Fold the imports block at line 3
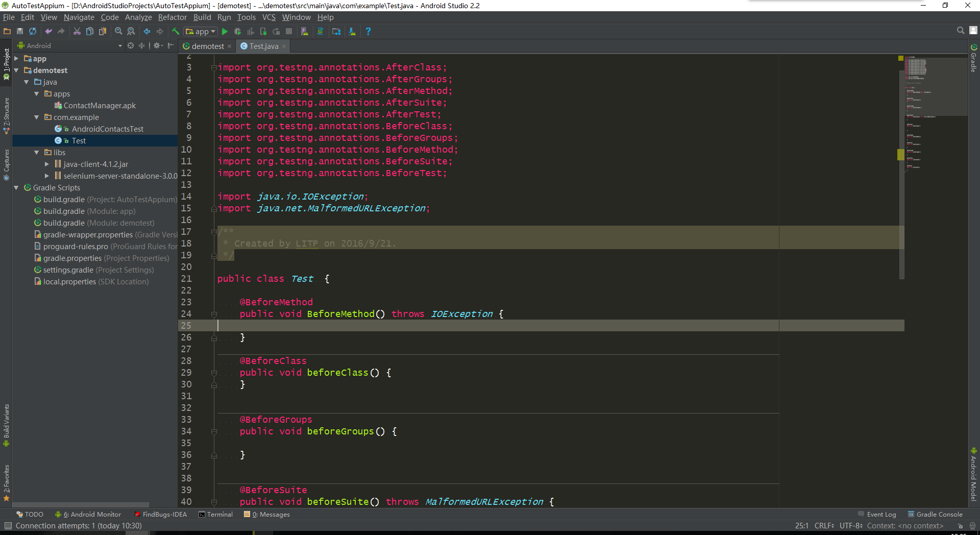Image resolution: width=980 pixels, height=535 pixels. [x=214, y=68]
